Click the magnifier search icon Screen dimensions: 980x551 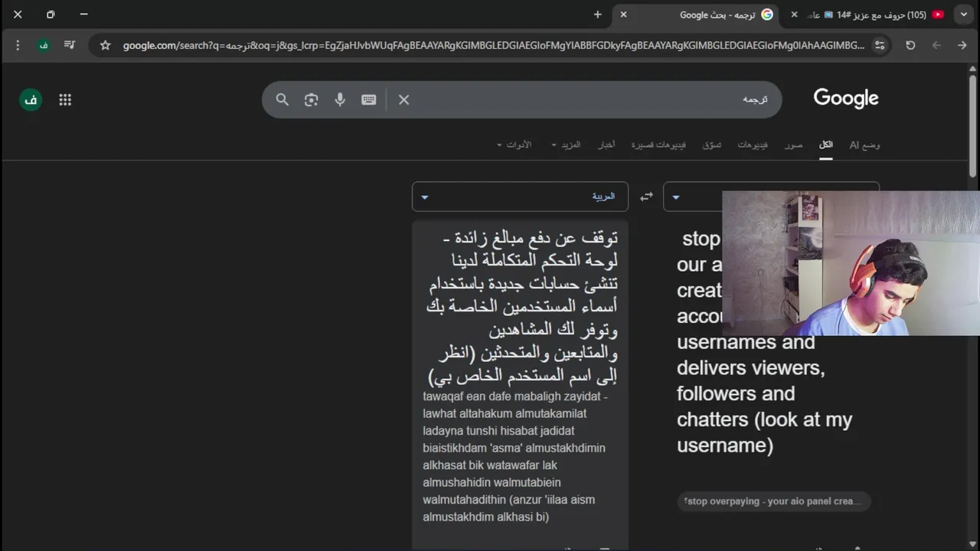point(283,99)
